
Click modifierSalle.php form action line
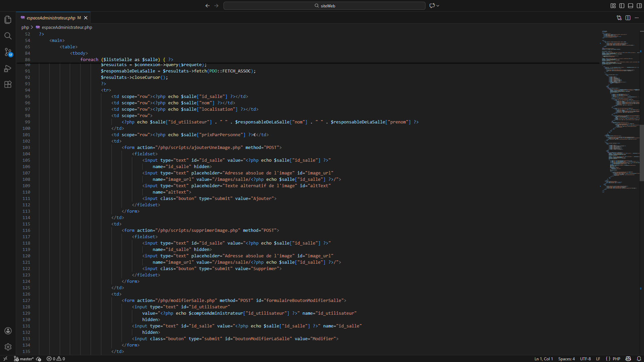(x=234, y=300)
